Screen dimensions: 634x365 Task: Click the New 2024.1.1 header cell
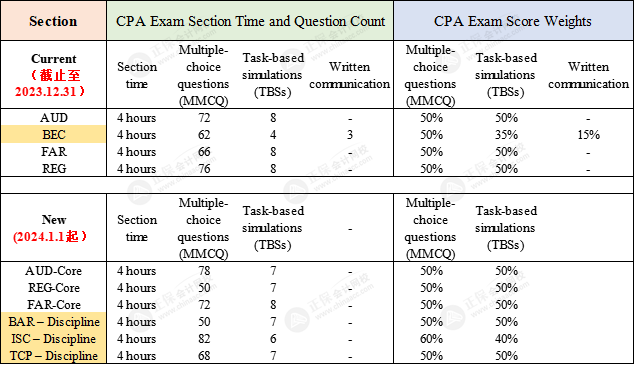coord(53,228)
